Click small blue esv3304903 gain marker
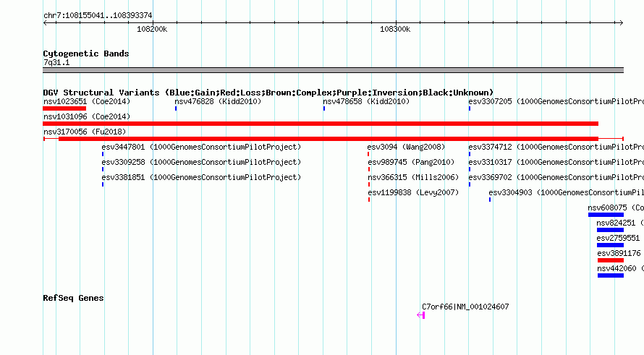The width and height of the screenshot is (644, 355). 490,200
